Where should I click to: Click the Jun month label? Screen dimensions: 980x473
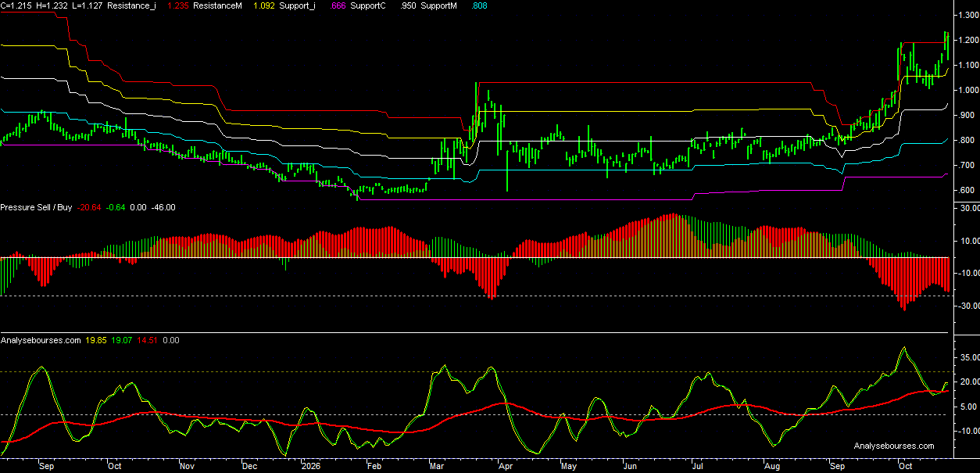[630, 466]
